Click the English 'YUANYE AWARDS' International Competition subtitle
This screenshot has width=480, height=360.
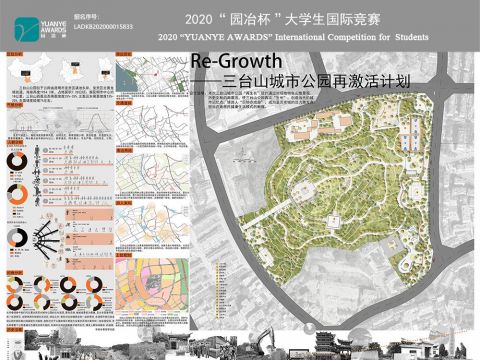[x=293, y=37]
